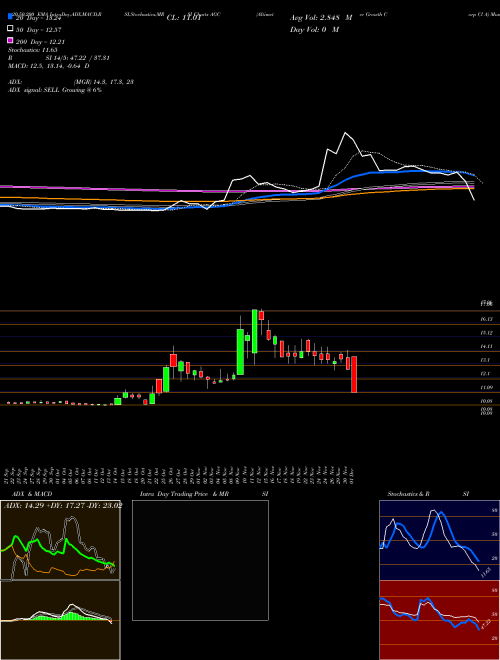Screen dimensions: 500x660
Task: Click the 12.1 price axis label
Action: click(x=485, y=374)
